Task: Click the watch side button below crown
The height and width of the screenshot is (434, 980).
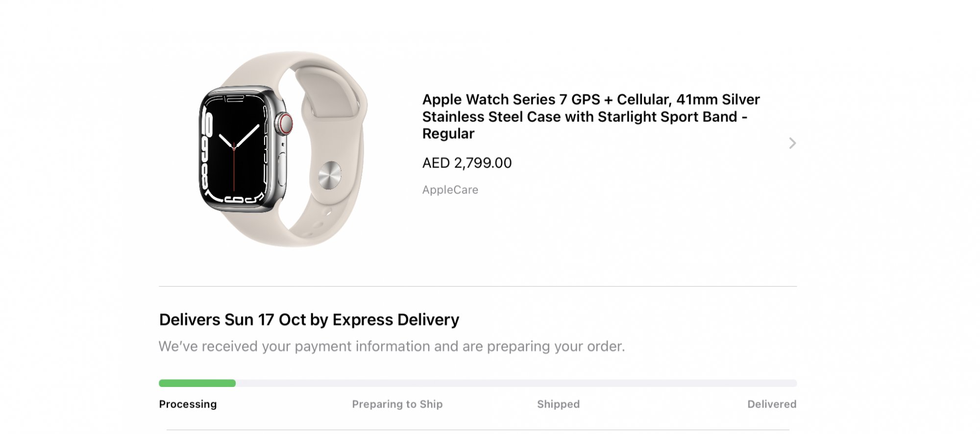Action: [x=283, y=169]
